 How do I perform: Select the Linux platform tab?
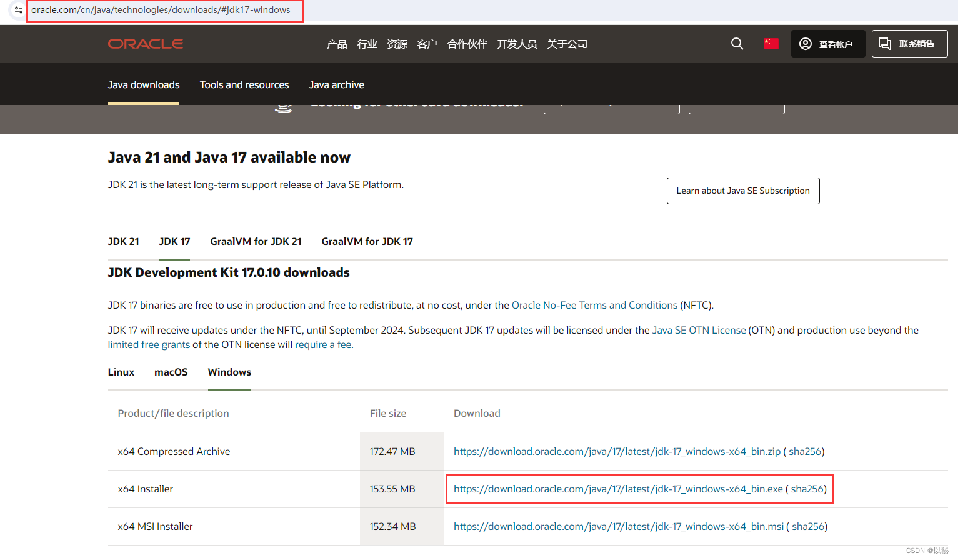pos(121,372)
